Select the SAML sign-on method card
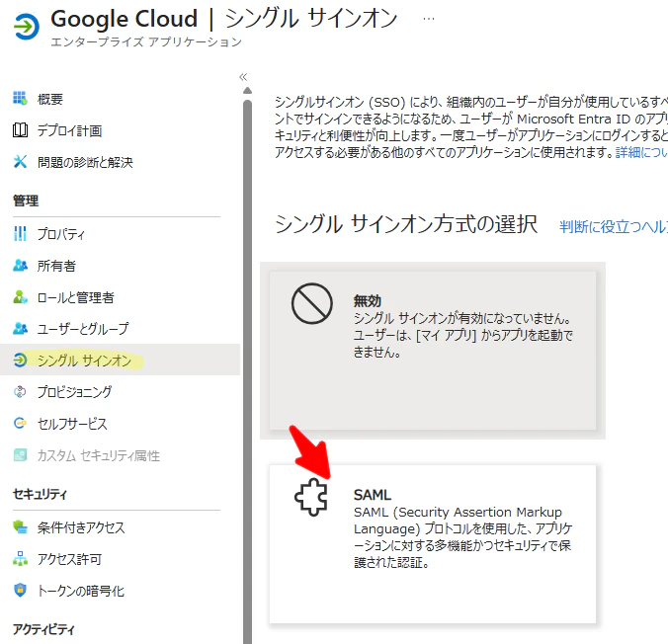The height and width of the screenshot is (644, 668). click(433, 544)
